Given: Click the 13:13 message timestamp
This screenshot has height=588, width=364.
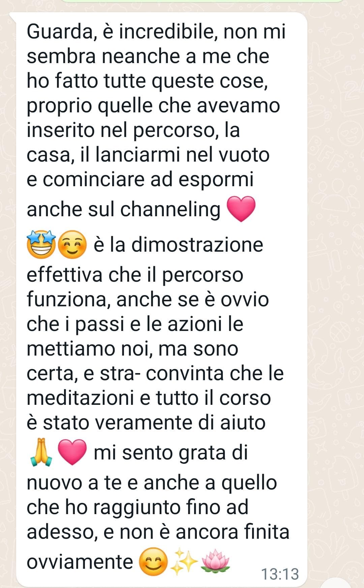Looking at the screenshot, I should 280,574.
